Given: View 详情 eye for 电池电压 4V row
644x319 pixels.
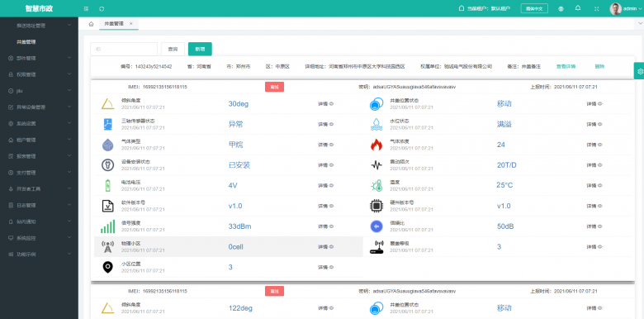Looking at the screenshot, I should pyautogui.click(x=325, y=185).
